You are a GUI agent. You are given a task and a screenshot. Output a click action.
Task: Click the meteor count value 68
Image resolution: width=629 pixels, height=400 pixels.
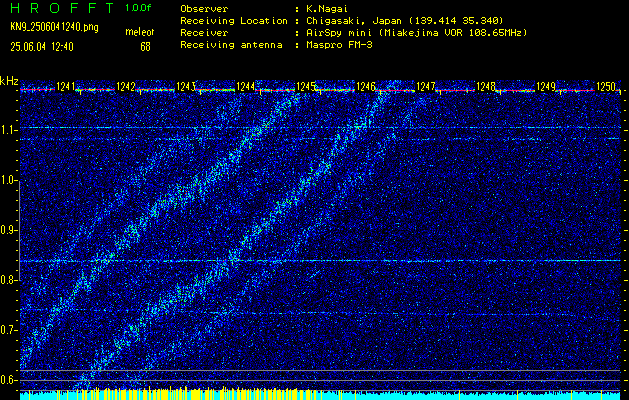click(x=145, y=47)
